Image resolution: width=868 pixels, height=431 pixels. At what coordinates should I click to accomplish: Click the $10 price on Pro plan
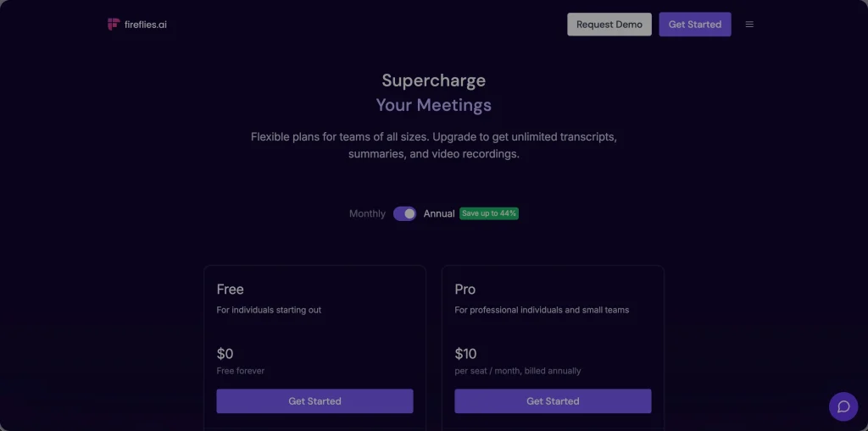(x=466, y=354)
